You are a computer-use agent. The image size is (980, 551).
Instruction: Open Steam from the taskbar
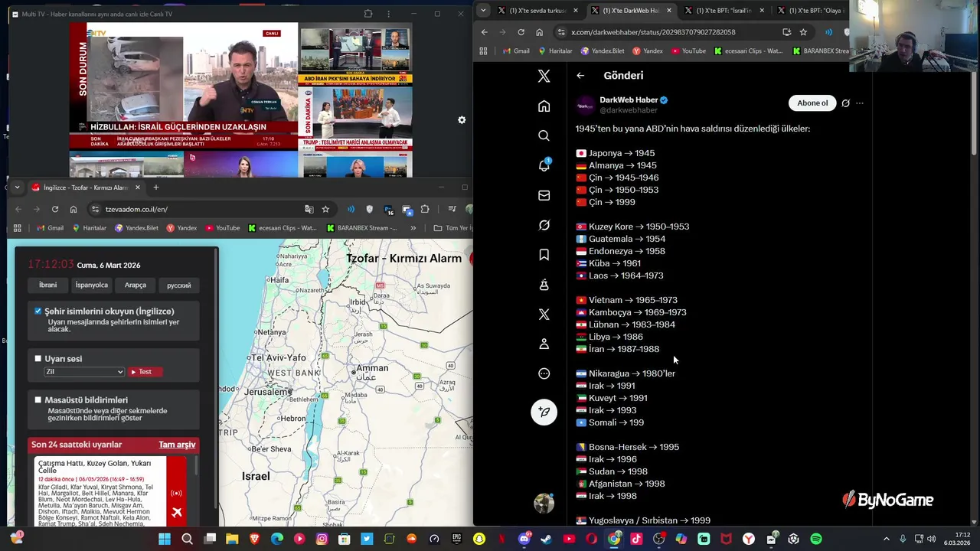(x=547, y=540)
